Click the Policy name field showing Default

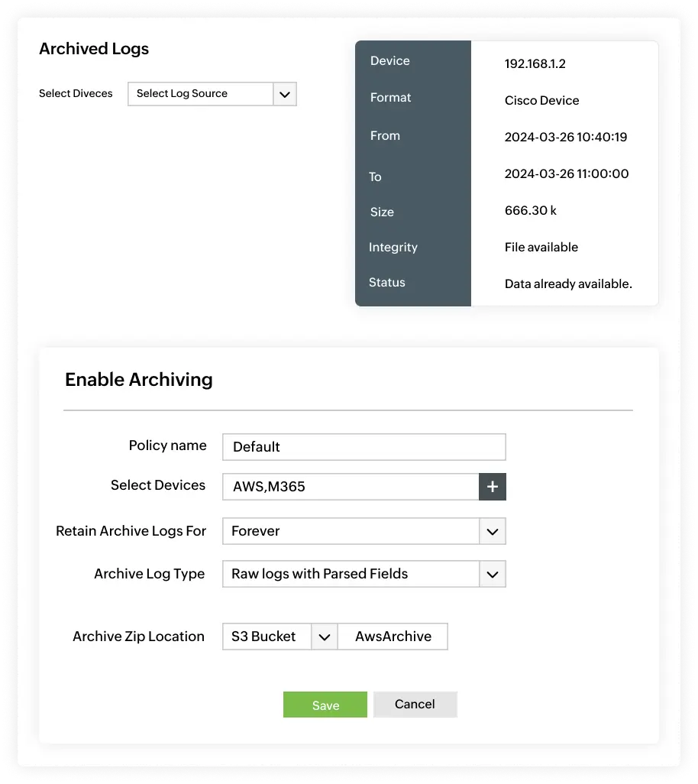click(364, 446)
